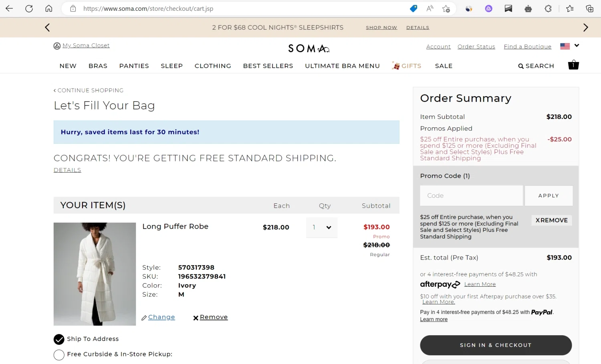Image resolution: width=601 pixels, height=364 pixels.
Task: Open browser extensions puzzle icon
Action: 548,8
